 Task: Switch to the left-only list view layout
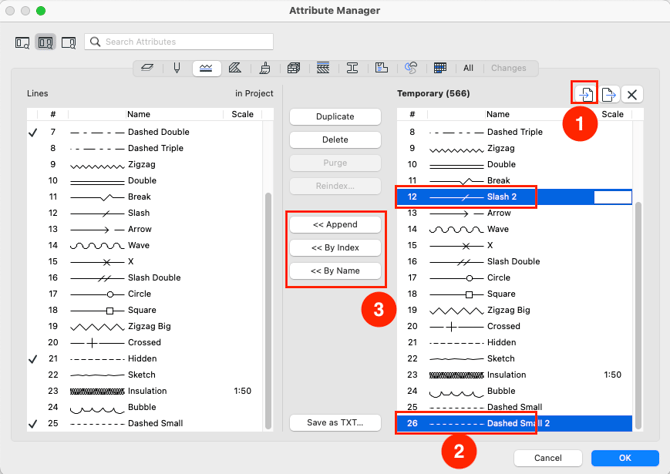tap(22, 42)
